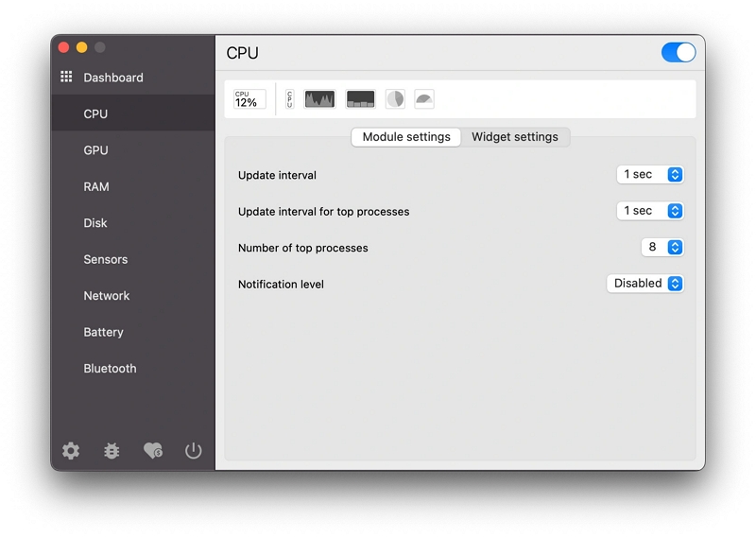Switch to Module settings tab
The width and height of the screenshot is (756, 538).
[x=406, y=137]
